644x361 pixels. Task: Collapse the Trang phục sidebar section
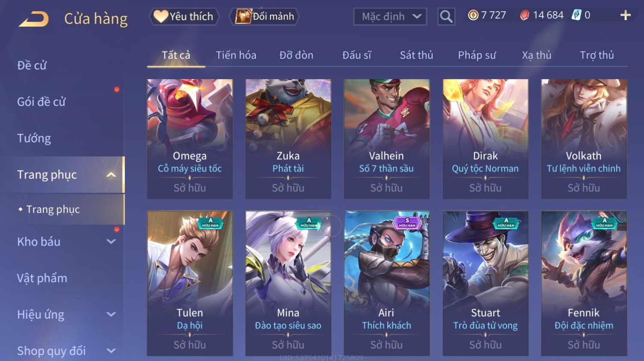pos(111,175)
